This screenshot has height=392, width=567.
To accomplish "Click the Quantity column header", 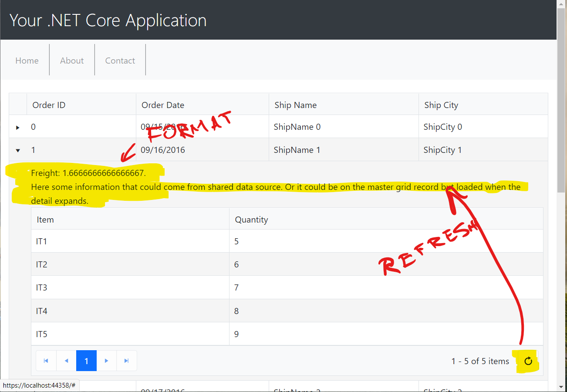I will pos(251,220).
